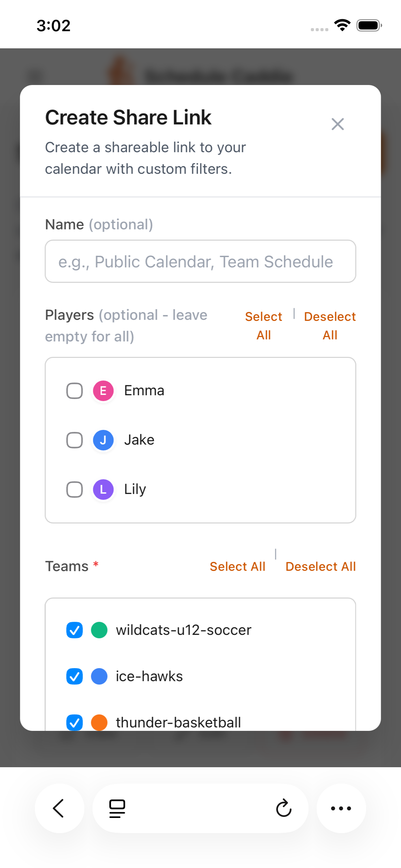Check the Emma player checkbox
Image resolution: width=401 pixels, height=868 pixels.
point(74,390)
